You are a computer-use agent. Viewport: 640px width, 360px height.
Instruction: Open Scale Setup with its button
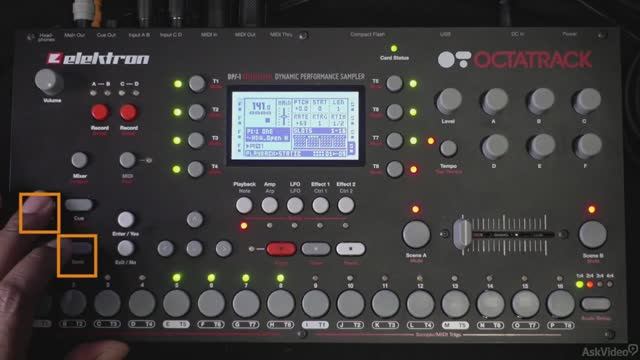click(x=596, y=304)
